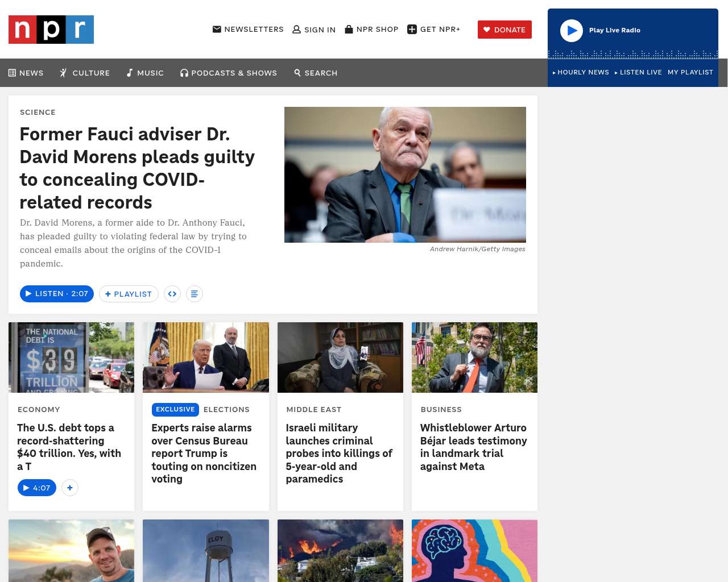
Task: Open the Former Fauci adviser headline
Action: tap(137, 168)
